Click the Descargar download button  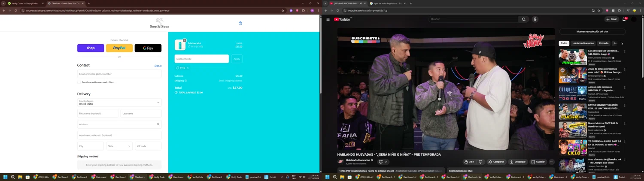click(x=518, y=162)
